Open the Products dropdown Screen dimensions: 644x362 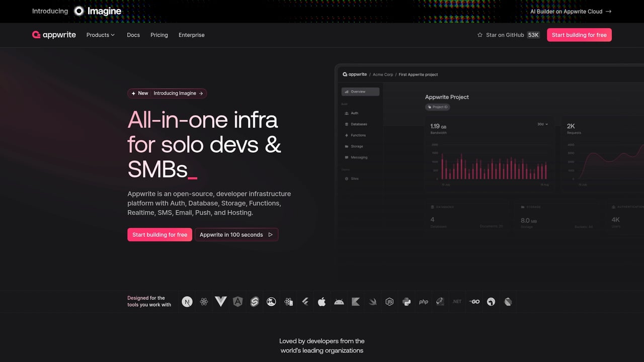click(100, 35)
